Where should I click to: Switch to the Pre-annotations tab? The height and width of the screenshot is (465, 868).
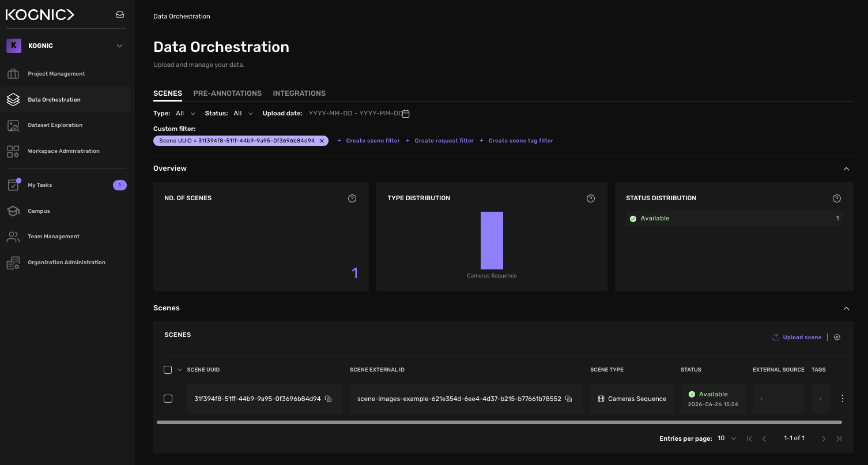[228, 93]
